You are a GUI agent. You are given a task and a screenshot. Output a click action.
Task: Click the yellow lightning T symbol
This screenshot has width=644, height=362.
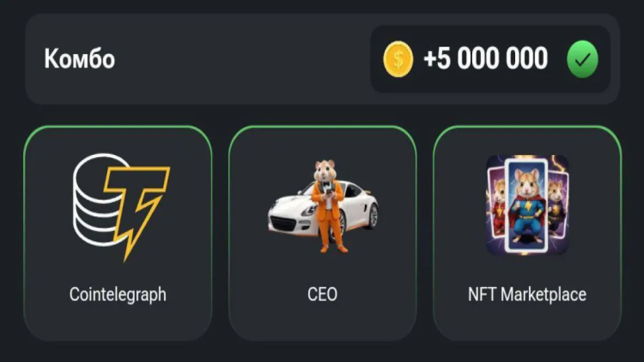(136, 206)
